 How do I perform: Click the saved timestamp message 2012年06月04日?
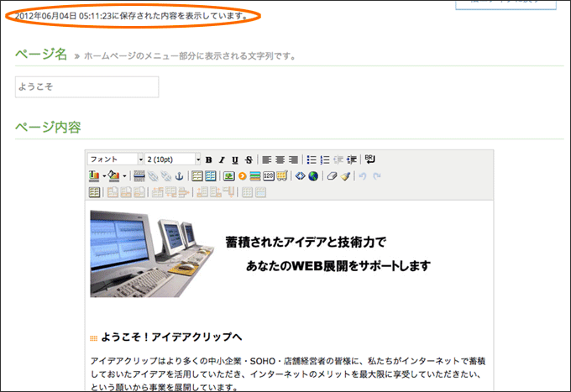coord(132,16)
